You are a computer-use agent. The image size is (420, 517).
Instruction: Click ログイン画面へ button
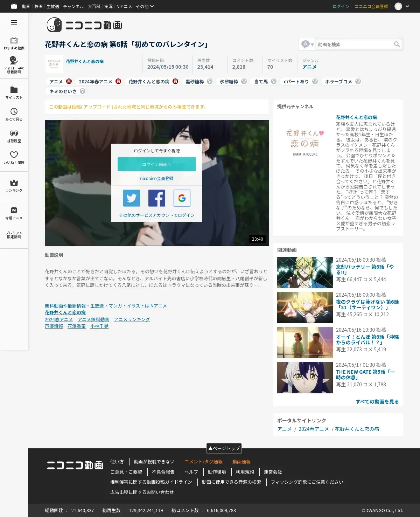click(x=157, y=164)
